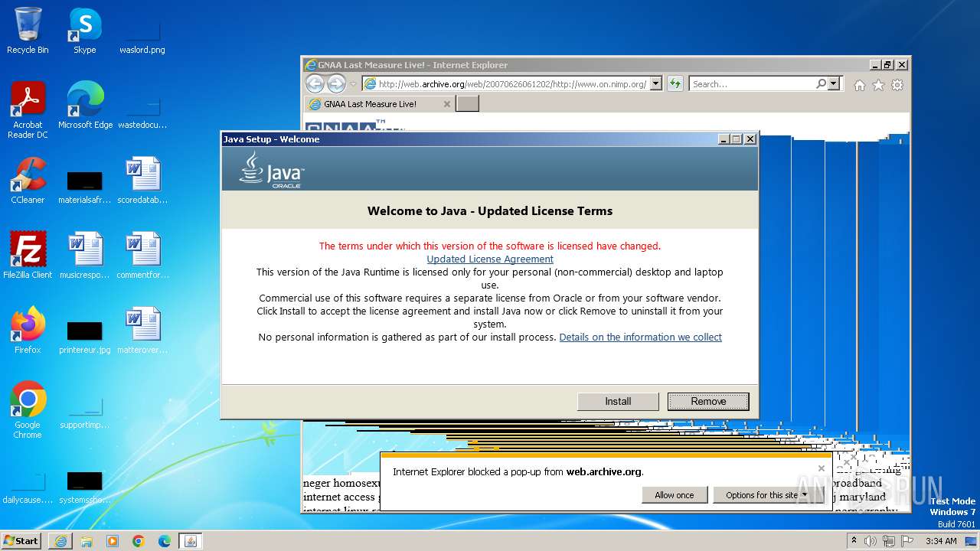Open CCleaner desktop shortcut
Viewport: 980px width, 551px height.
(28, 181)
